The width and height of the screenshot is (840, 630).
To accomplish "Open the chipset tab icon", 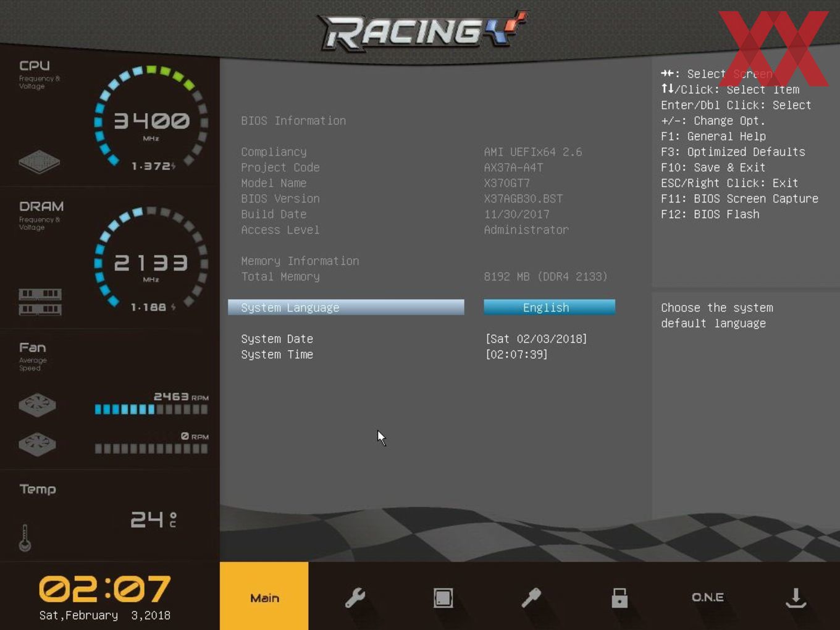I will pyautogui.click(x=443, y=597).
